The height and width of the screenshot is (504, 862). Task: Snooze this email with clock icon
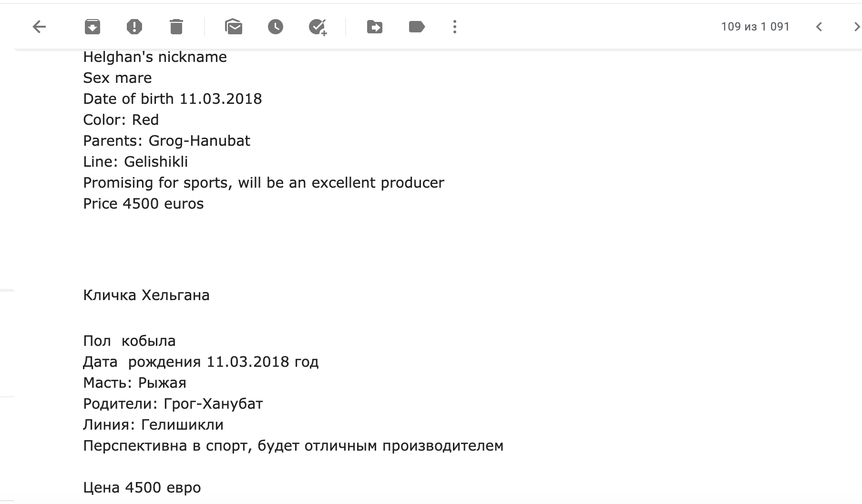[x=276, y=27]
